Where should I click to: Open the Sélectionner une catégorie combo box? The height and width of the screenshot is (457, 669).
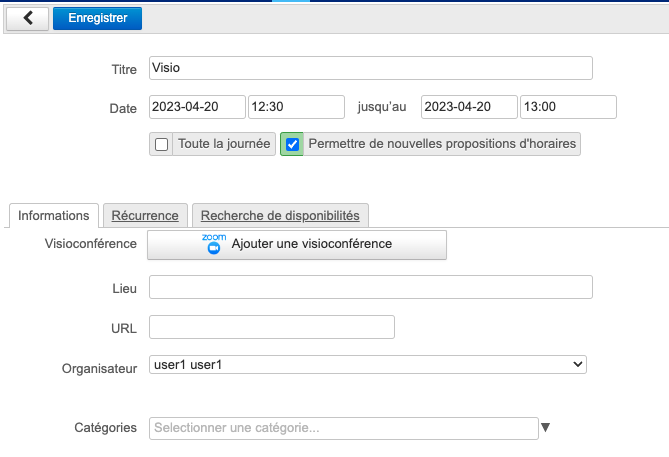click(x=343, y=428)
